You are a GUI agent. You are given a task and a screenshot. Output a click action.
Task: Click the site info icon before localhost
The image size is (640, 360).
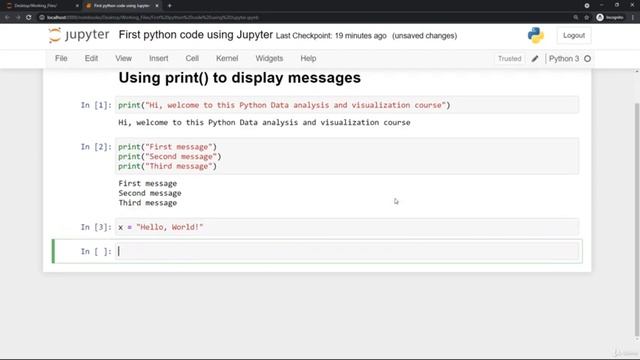(x=42, y=18)
